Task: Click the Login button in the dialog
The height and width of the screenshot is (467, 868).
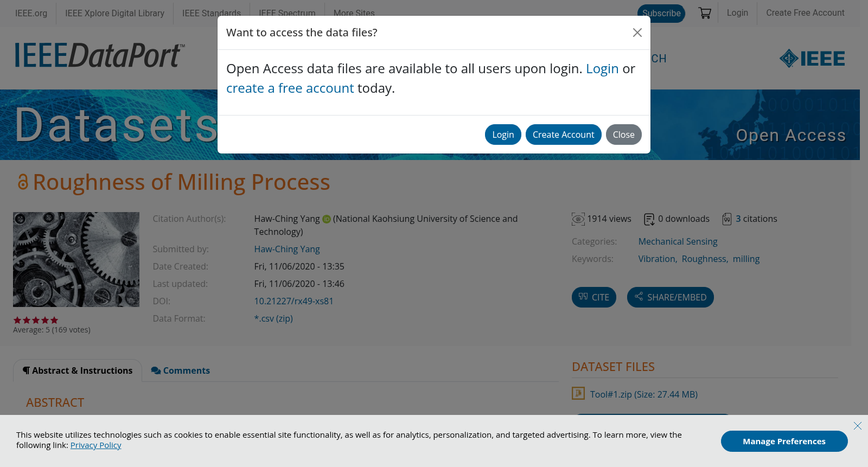Action: (503, 135)
